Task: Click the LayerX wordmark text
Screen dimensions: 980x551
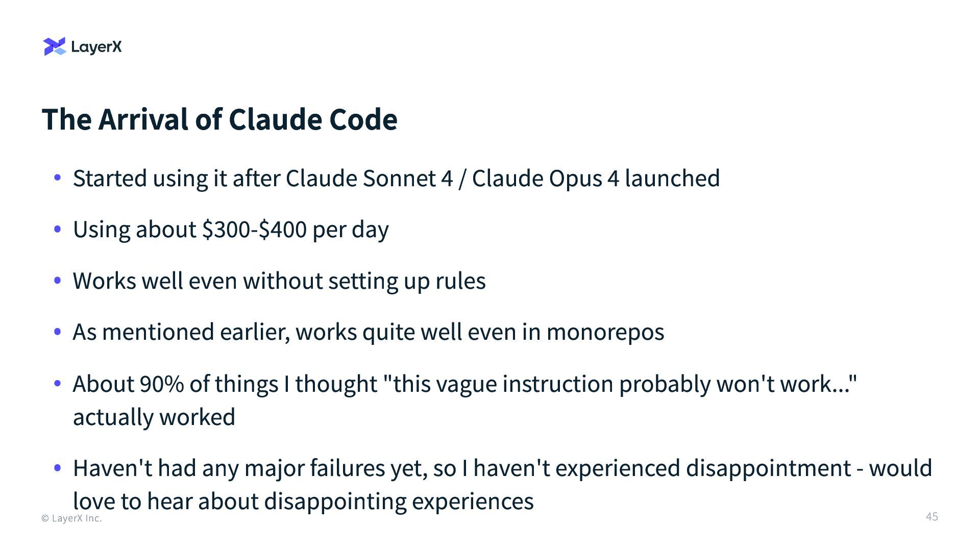Action: [96, 47]
